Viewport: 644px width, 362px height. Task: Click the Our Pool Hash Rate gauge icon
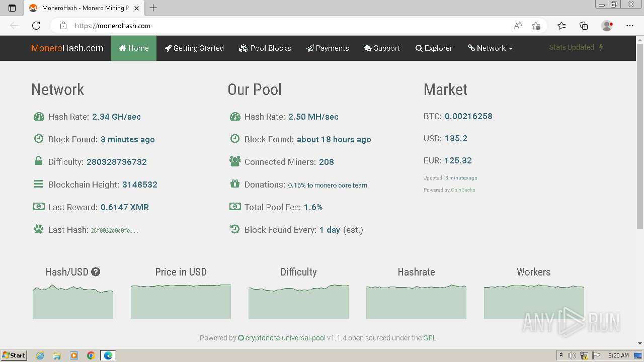[235, 117]
